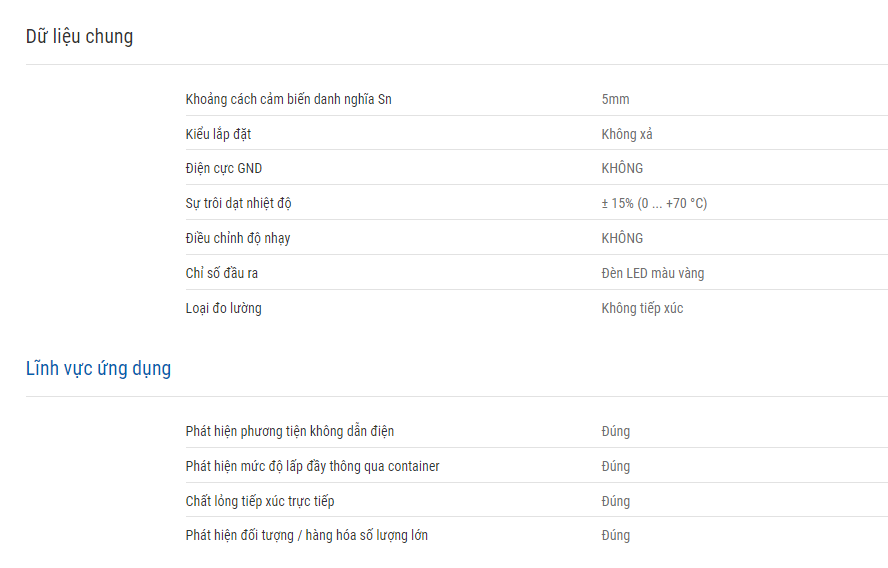
Task: Select the 'Loại đo lường' row label
Action: (223, 309)
